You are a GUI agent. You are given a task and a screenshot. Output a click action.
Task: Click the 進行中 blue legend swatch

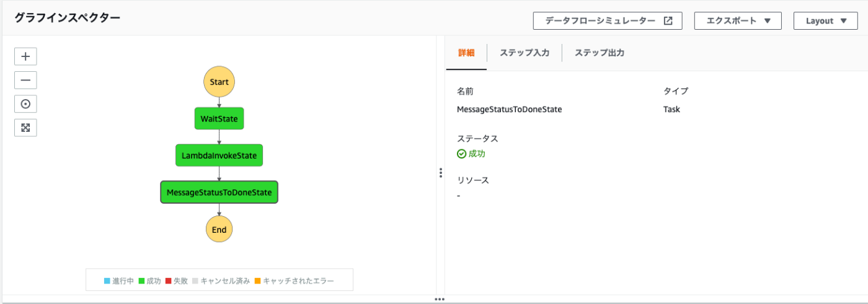pos(107,281)
